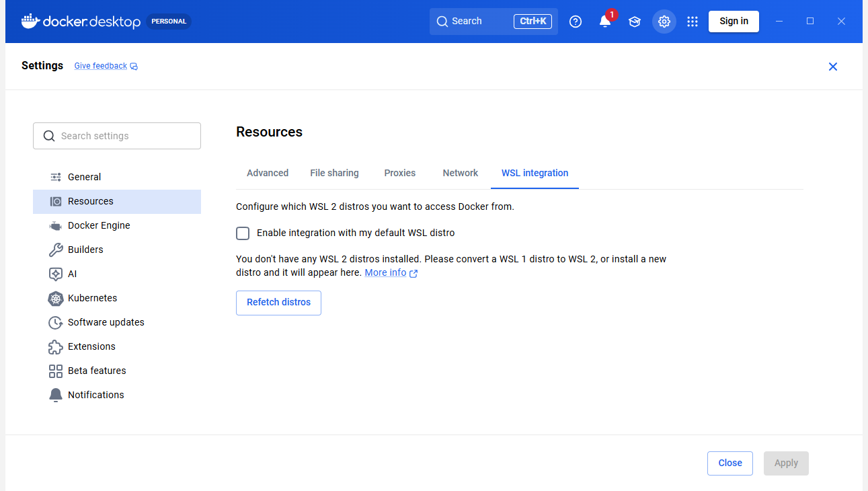
Task: Click the Resources sidebar icon
Action: coord(56,201)
